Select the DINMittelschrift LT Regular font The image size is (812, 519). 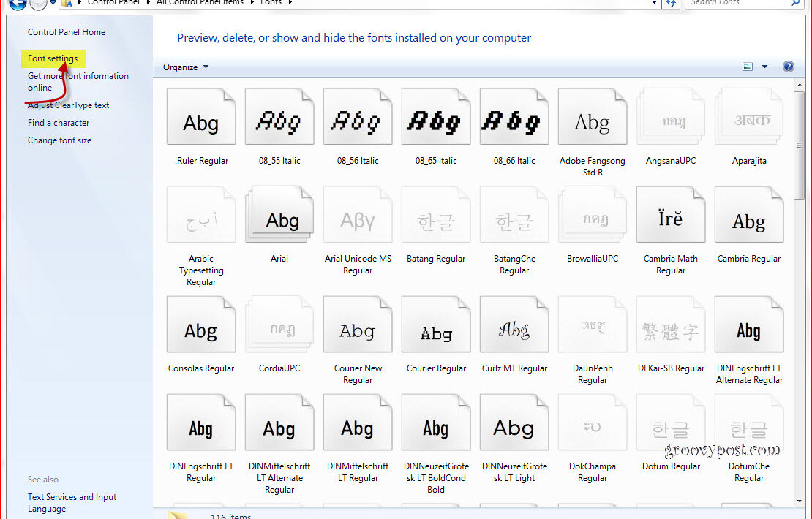point(357,423)
